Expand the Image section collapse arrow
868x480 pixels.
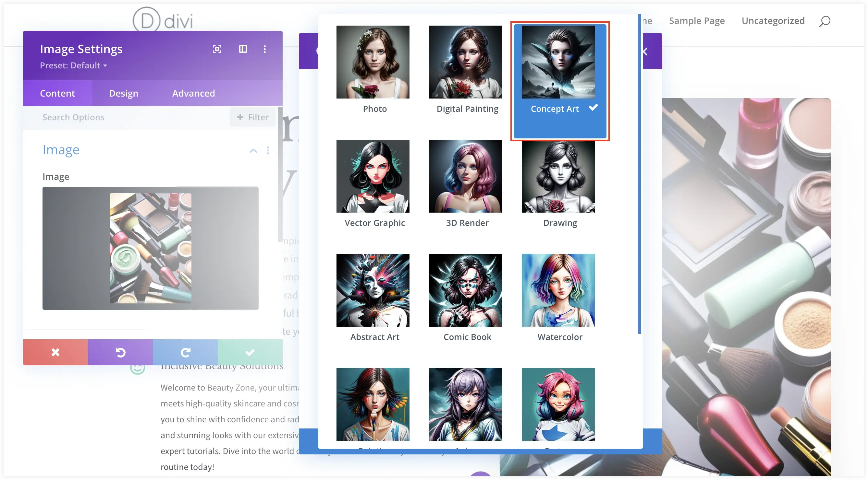pyautogui.click(x=253, y=150)
